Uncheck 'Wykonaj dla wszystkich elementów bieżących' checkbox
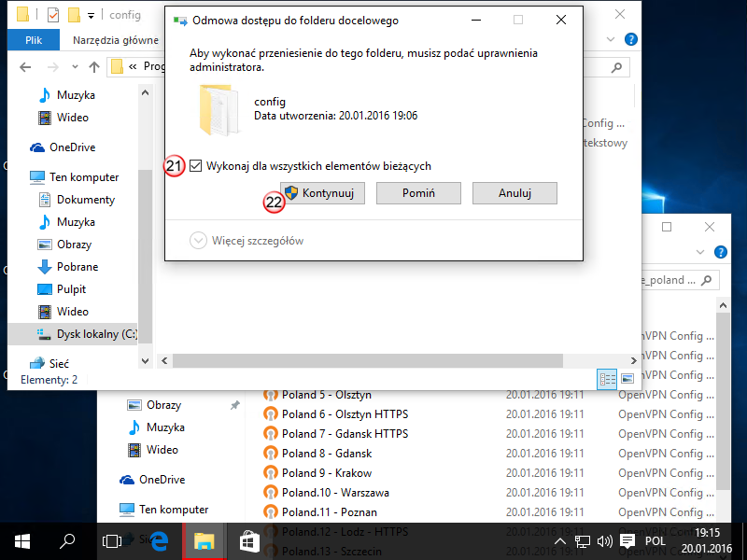 [195, 166]
